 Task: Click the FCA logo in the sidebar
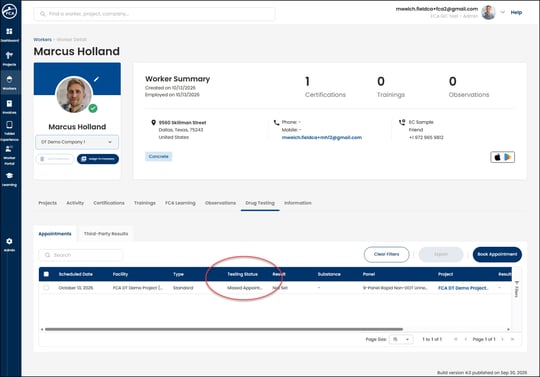tap(9, 11)
